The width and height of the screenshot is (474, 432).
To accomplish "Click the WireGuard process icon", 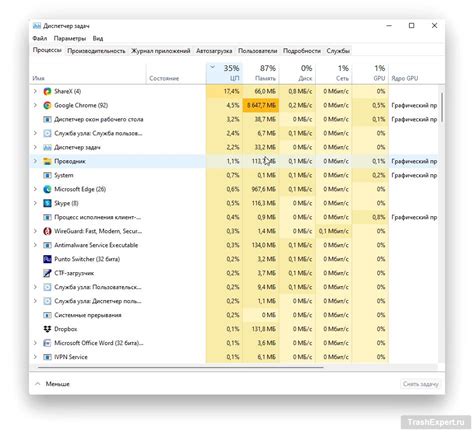I will 47,231.
